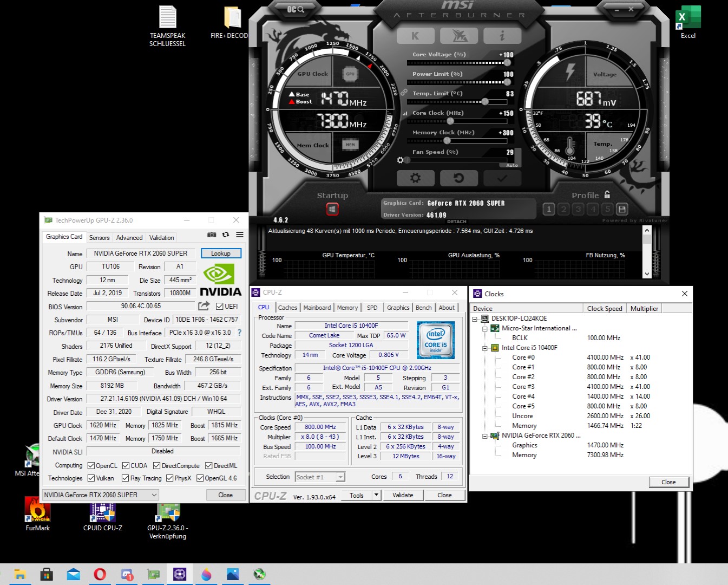Toggle the Windows startup icon in Afterburner
728x585 pixels.
click(332, 209)
